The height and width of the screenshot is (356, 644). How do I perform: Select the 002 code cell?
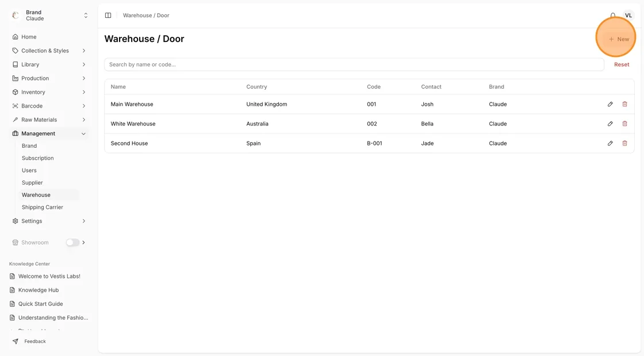371,124
